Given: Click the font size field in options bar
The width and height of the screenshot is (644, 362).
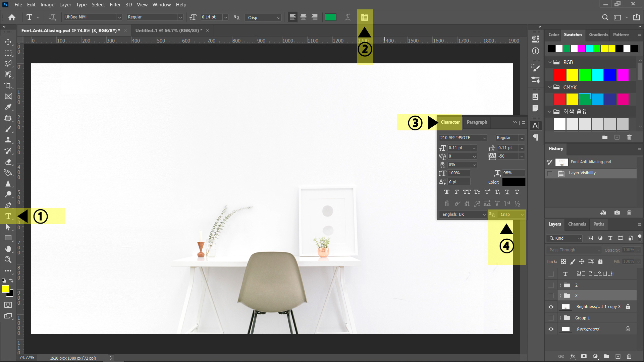Looking at the screenshot, I should click(x=211, y=17).
